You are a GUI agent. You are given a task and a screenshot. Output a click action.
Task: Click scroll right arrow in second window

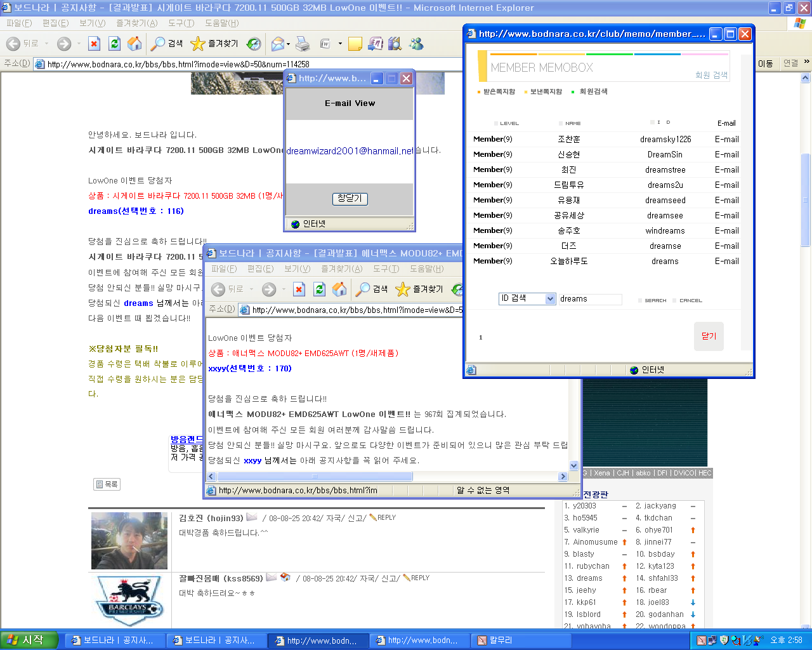click(x=563, y=477)
